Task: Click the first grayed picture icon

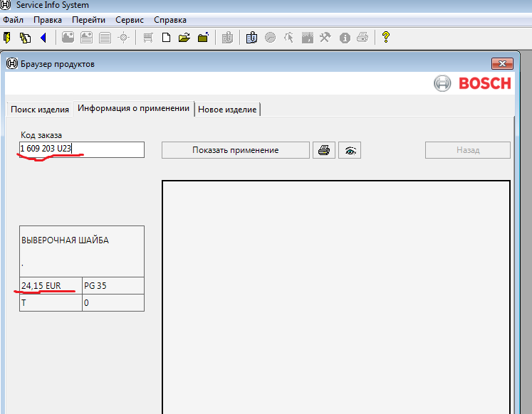Action: (x=68, y=38)
